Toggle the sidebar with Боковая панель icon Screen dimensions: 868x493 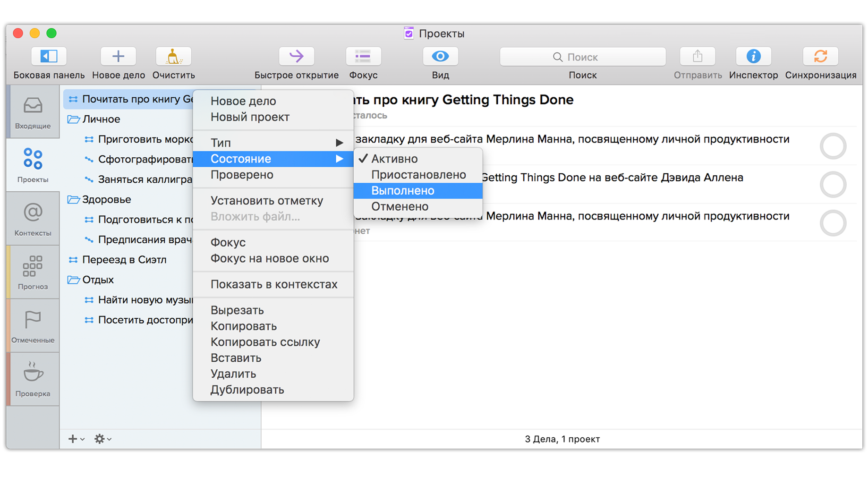click(49, 57)
